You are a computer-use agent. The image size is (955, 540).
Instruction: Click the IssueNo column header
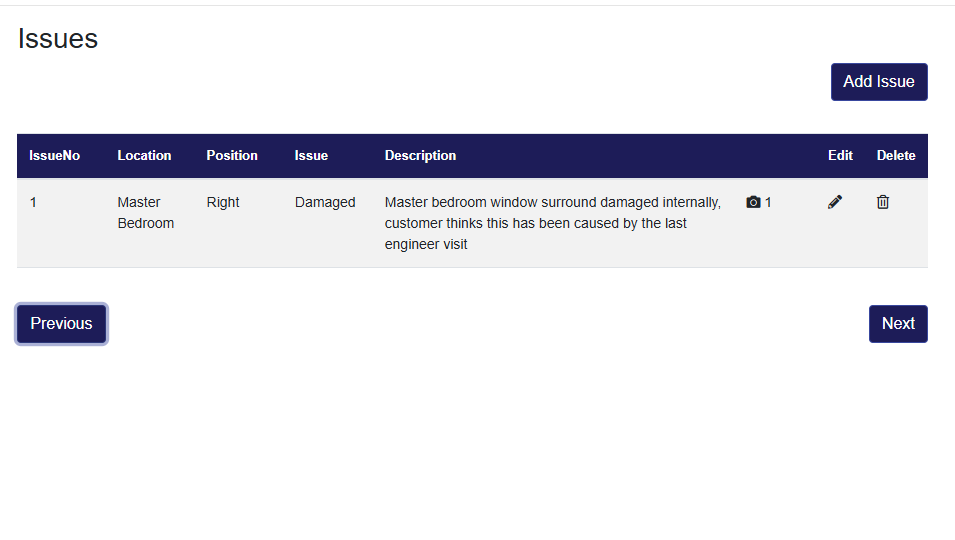coord(55,156)
